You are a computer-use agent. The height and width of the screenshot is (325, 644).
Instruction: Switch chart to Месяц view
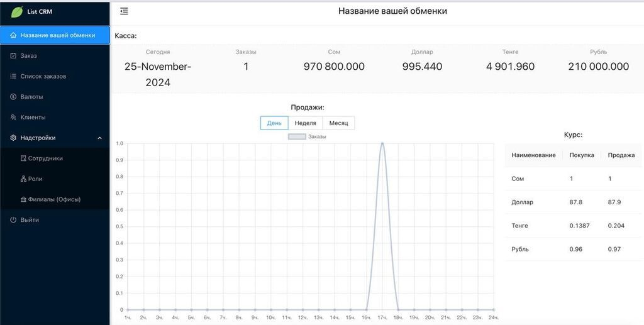click(x=338, y=123)
